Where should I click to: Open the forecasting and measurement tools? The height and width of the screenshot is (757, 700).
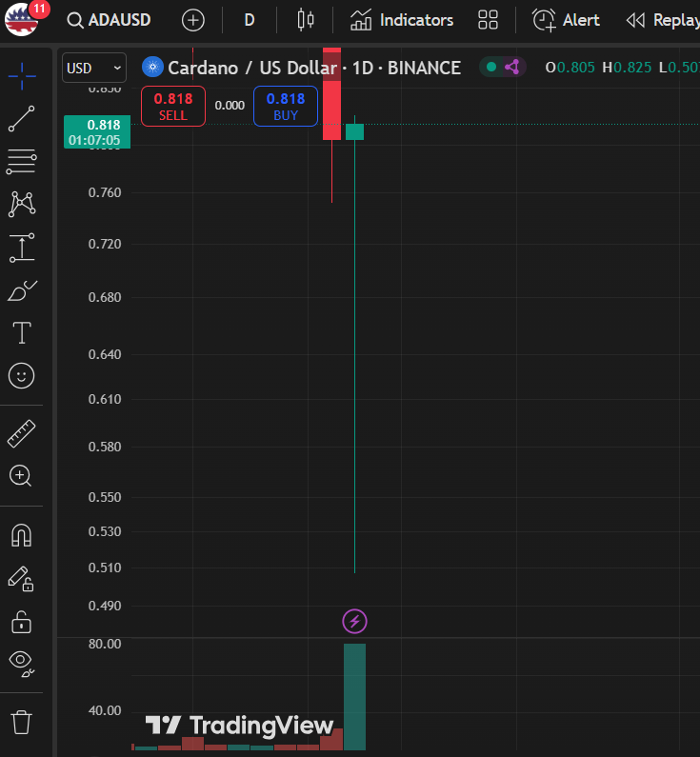click(x=22, y=248)
